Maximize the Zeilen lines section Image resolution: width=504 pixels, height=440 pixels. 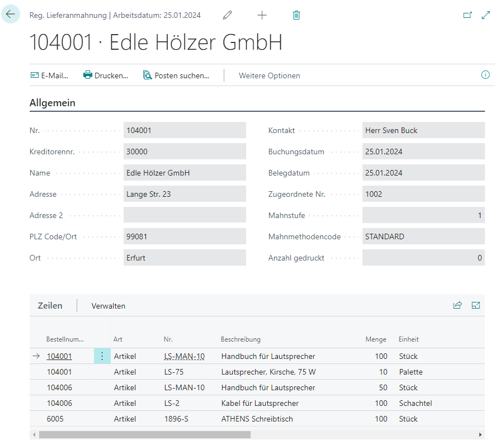tap(475, 305)
